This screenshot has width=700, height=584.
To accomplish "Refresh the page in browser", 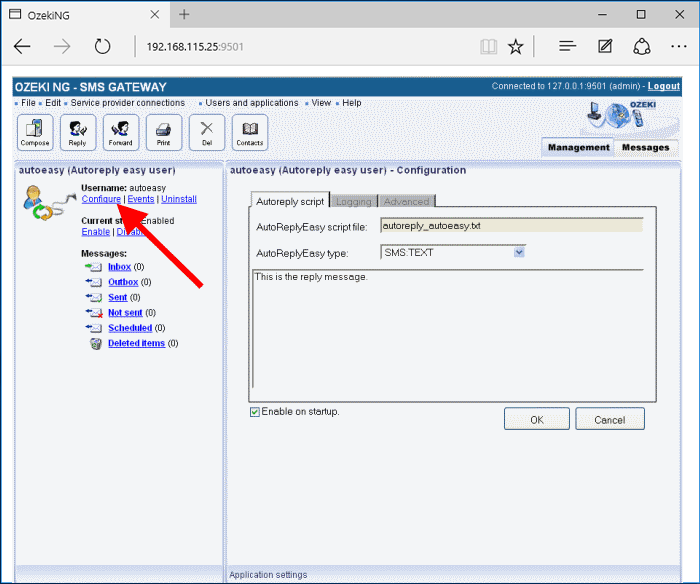I will 102,46.
